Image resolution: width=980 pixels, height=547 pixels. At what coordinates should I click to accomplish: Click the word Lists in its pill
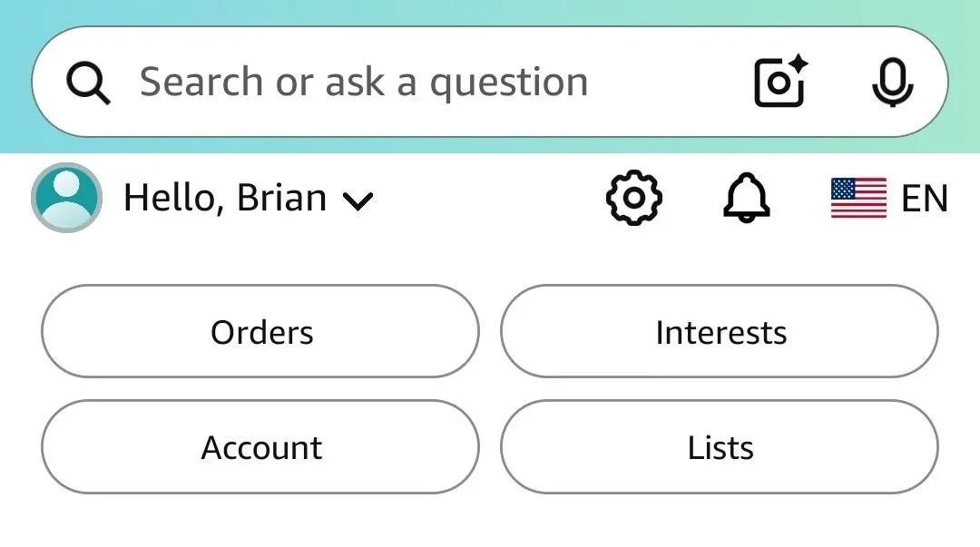(720, 448)
